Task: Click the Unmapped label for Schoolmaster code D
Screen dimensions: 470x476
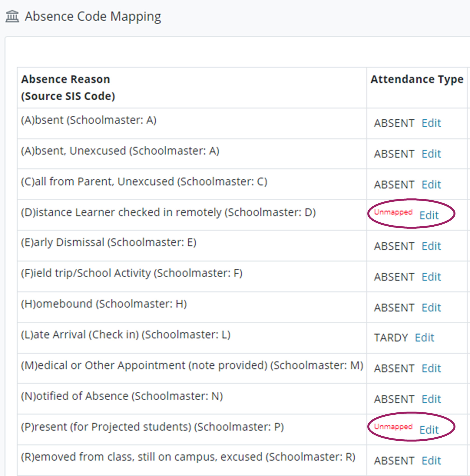Action: pos(393,212)
